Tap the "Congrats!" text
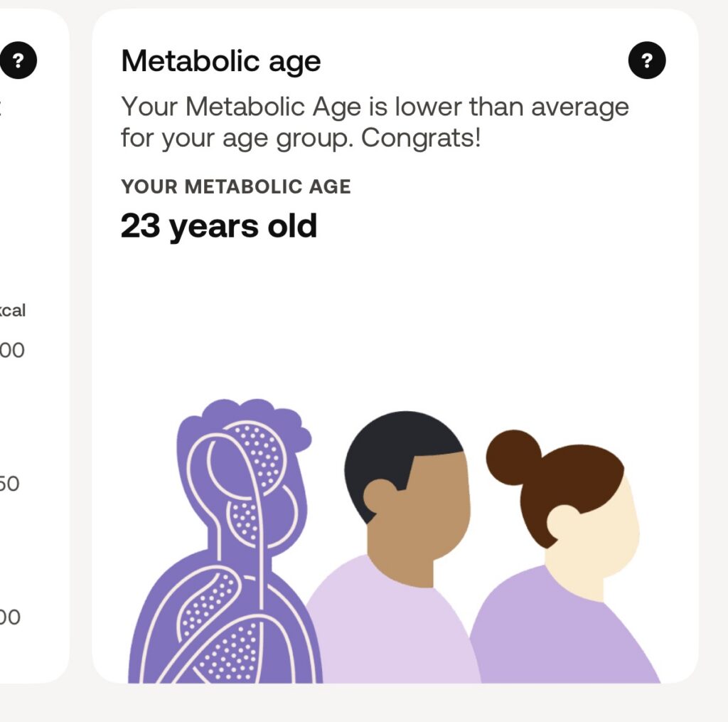The image size is (728, 722). pyautogui.click(x=421, y=138)
